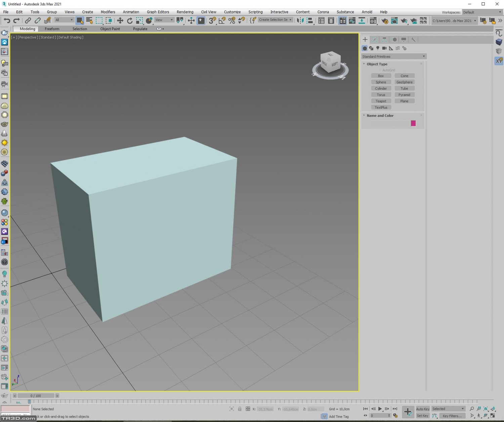Collapse the Object Type rollout
Image resolution: width=504 pixels, height=422 pixels.
[x=377, y=64]
